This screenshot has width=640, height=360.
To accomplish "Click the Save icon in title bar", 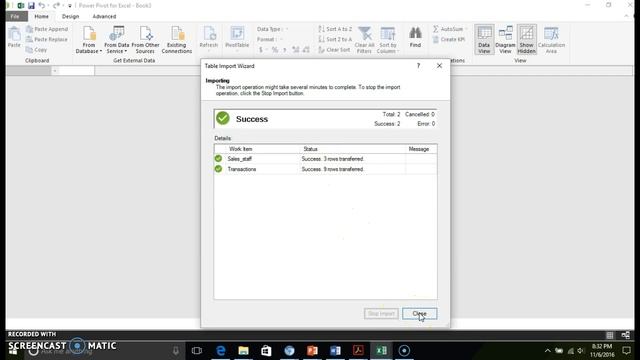I will 31,6.
